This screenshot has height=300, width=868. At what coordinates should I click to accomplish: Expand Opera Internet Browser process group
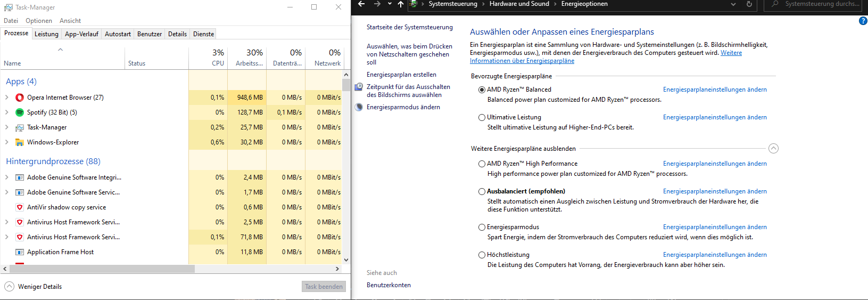(6, 98)
